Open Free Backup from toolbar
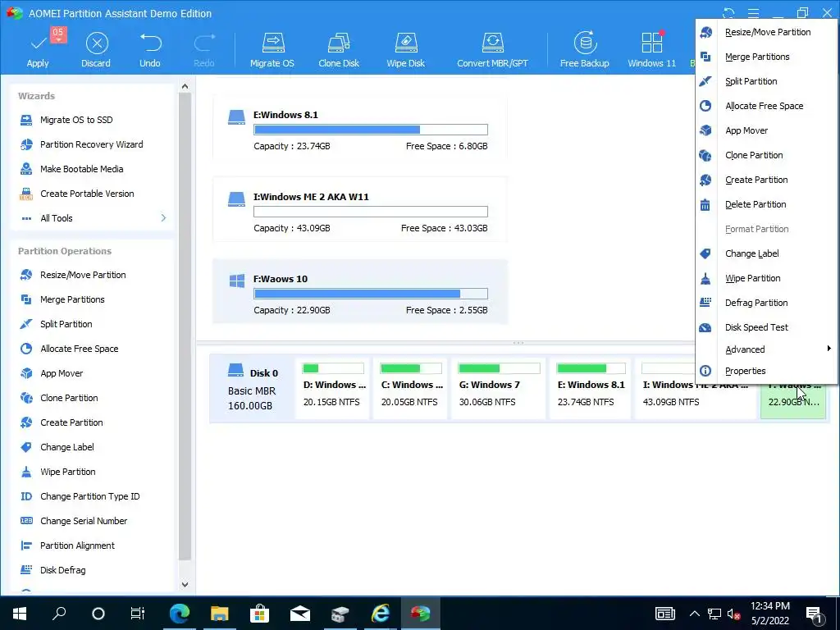This screenshot has height=630, width=840. click(x=584, y=49)
